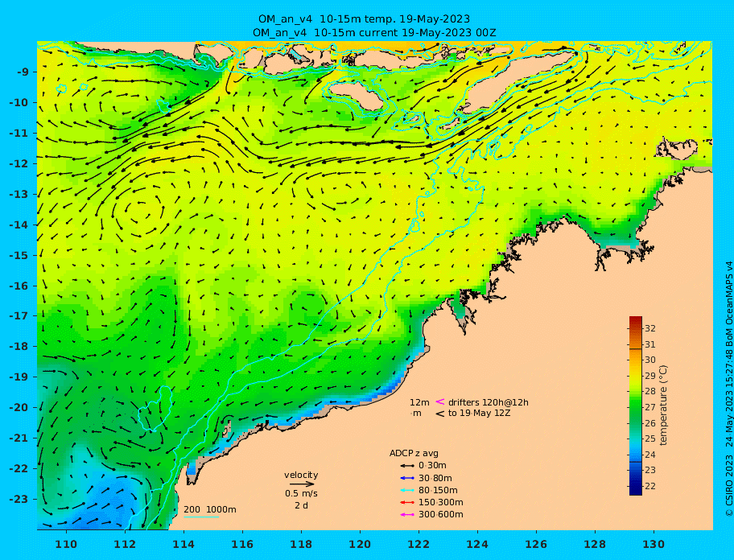The width and height of the screenshot is (734, 560).
Task: Click the cyan 80-150m ADCP arrow symbol
Action: 406,490
